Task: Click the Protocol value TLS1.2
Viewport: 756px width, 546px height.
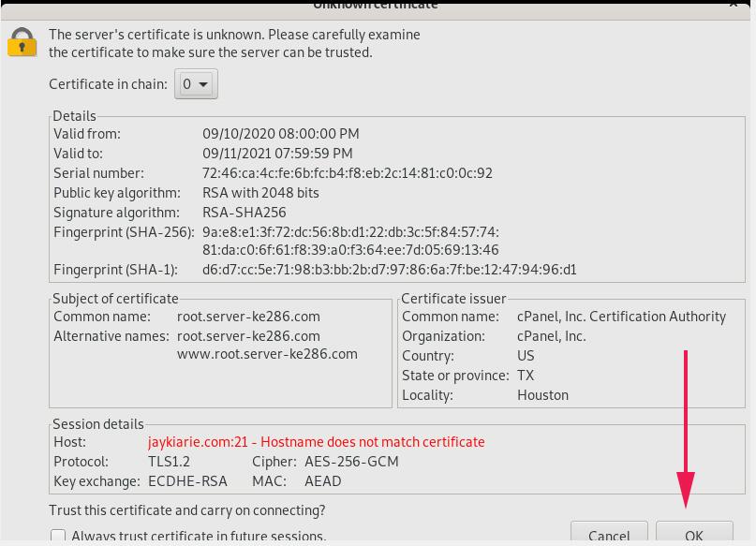Action: 169,462
